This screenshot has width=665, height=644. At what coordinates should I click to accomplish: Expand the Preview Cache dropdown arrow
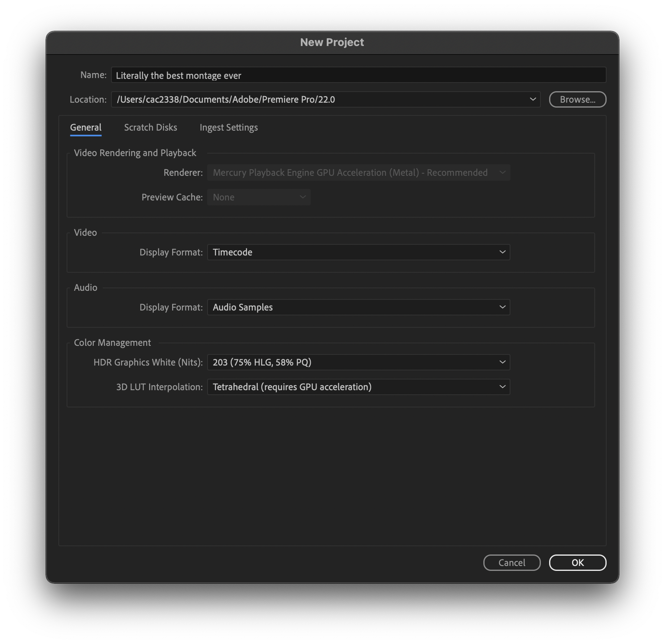coord(302,197)
